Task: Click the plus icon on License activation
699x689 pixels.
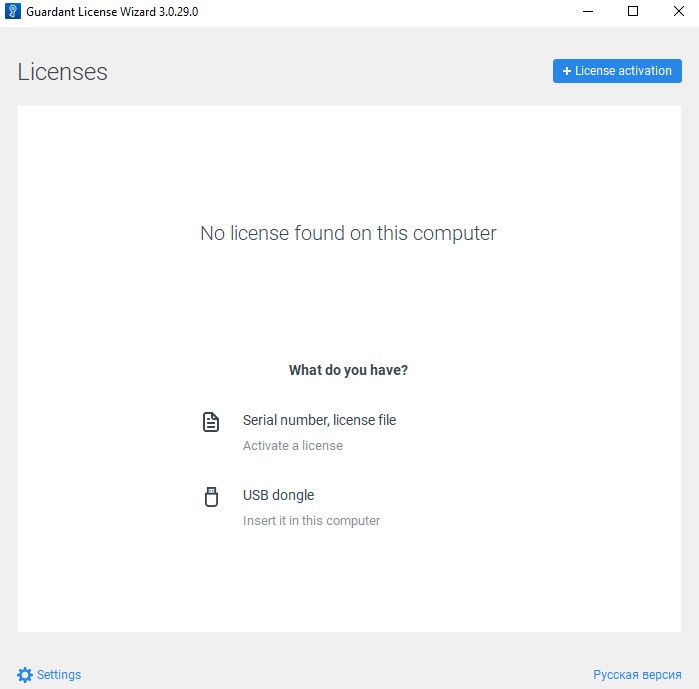Action: click(567, 71)
